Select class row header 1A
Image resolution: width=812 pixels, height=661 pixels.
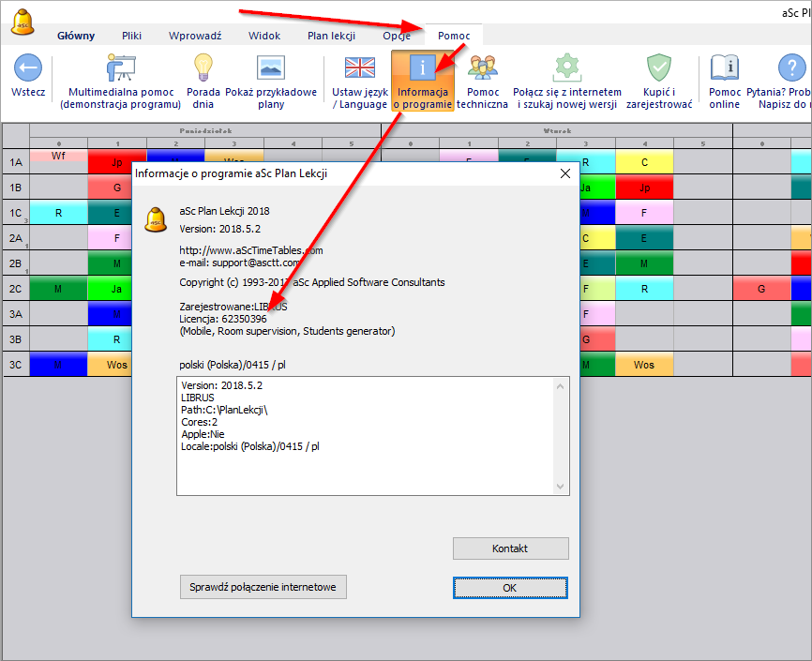(16, 162)
